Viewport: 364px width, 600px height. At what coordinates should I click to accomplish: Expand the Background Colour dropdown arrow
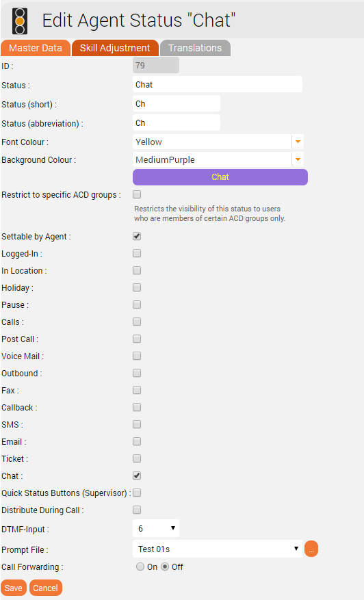pyautogui.click(x=298, y=159)
